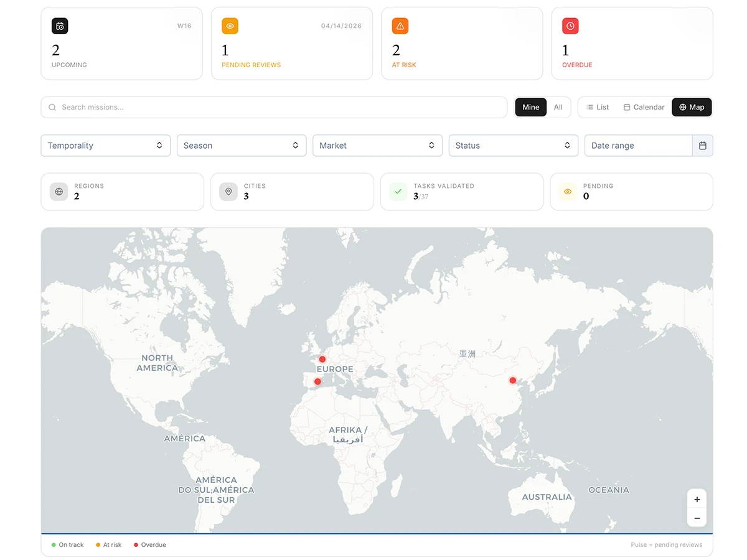Image resolution: width=747 pixels, height=560 pixels.
Task: Open the Temporality dropdown
Action: [x=105, y=145]
